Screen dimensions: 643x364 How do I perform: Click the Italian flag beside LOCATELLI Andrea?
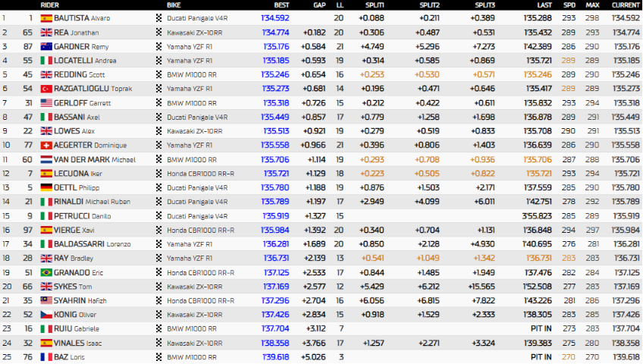click(x=46, y=61)
